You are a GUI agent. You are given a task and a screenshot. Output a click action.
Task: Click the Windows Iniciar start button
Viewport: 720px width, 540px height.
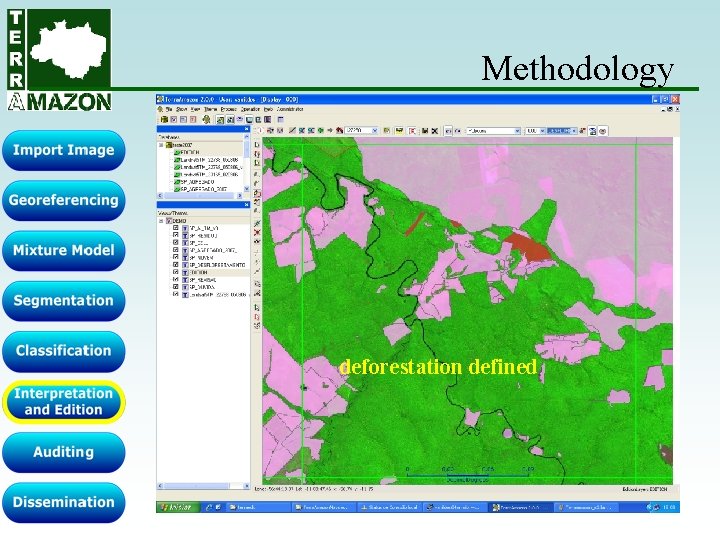[x=177, y=507]
